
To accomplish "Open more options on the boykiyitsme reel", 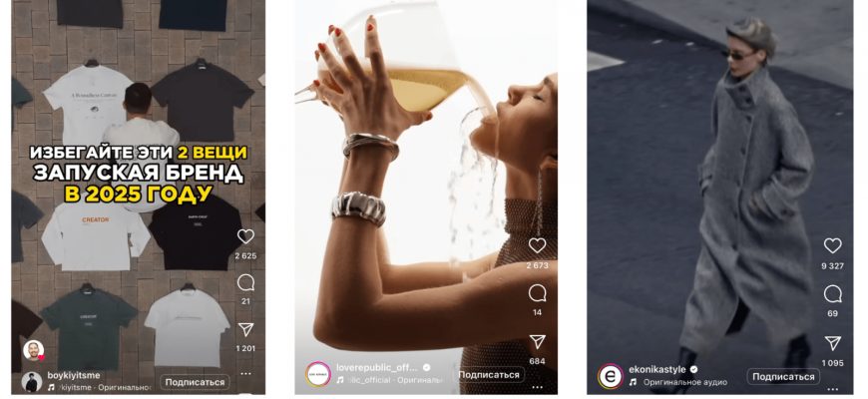I will click(x=245, y=373).
